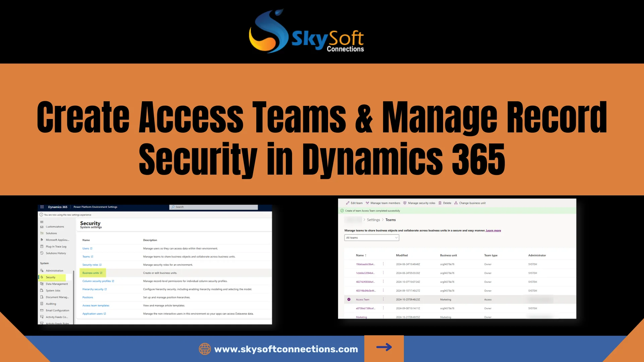Image resolution: width=644 pixels, height=362 pixels.
Task: Click the Change business unit icon
Action: pyautogui.click(x=456, y=203)
